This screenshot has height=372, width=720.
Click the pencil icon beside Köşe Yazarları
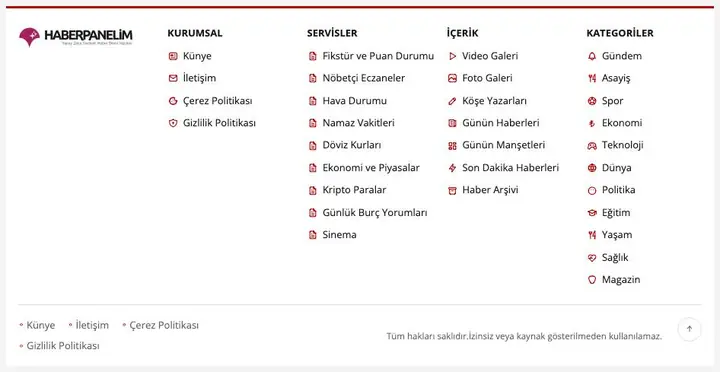452,101
